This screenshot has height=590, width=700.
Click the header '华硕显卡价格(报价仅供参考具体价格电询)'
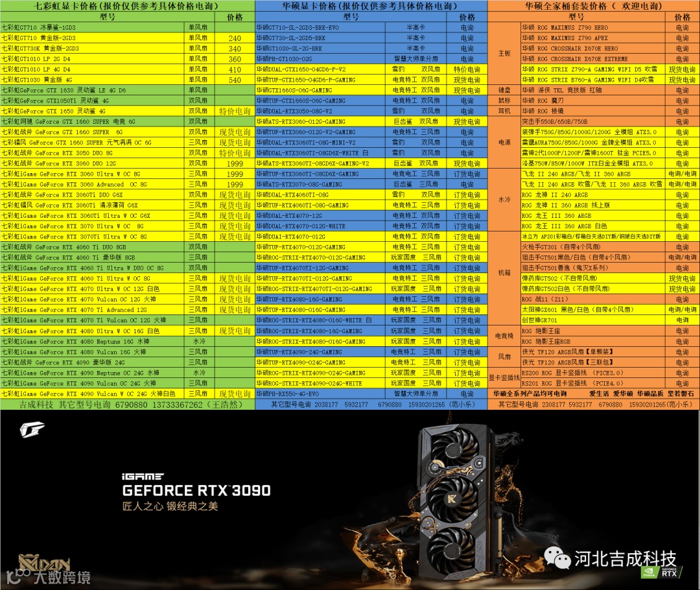click(x=371, y=6)
